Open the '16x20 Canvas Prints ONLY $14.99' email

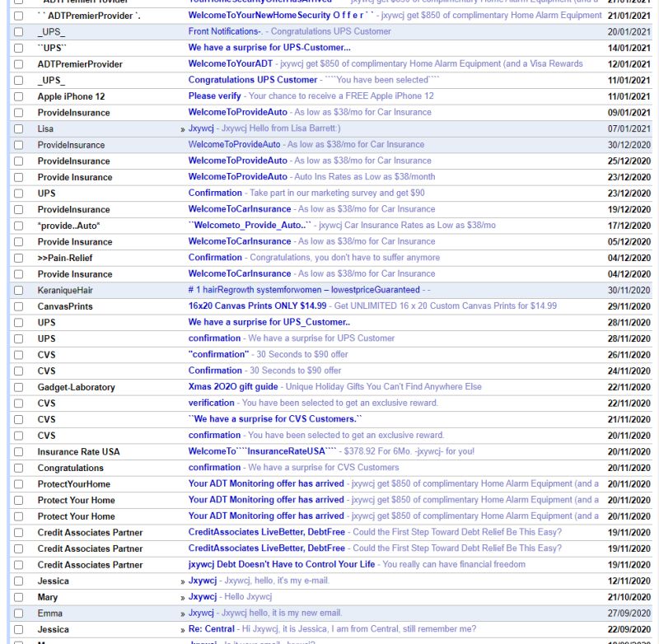point(257,306)
